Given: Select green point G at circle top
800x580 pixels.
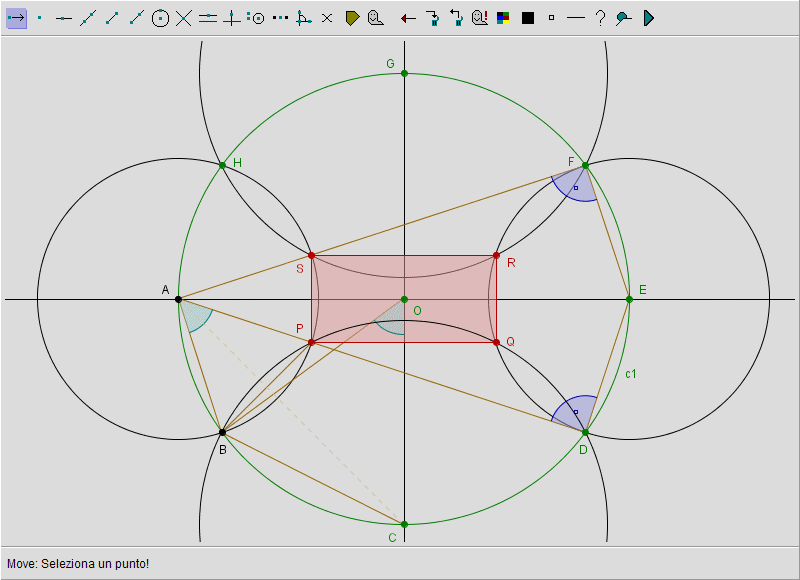Looking at the screenshot, I should click(404, 73).
